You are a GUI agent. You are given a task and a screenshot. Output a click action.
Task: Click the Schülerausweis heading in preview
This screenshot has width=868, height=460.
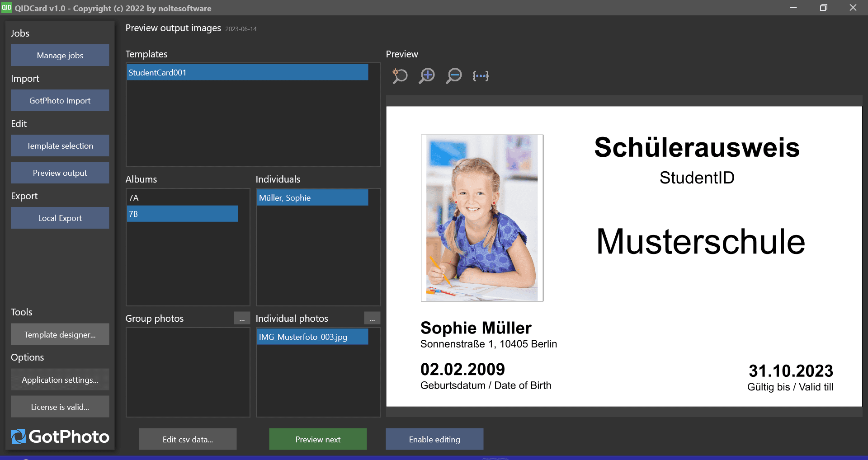point(697,147)
